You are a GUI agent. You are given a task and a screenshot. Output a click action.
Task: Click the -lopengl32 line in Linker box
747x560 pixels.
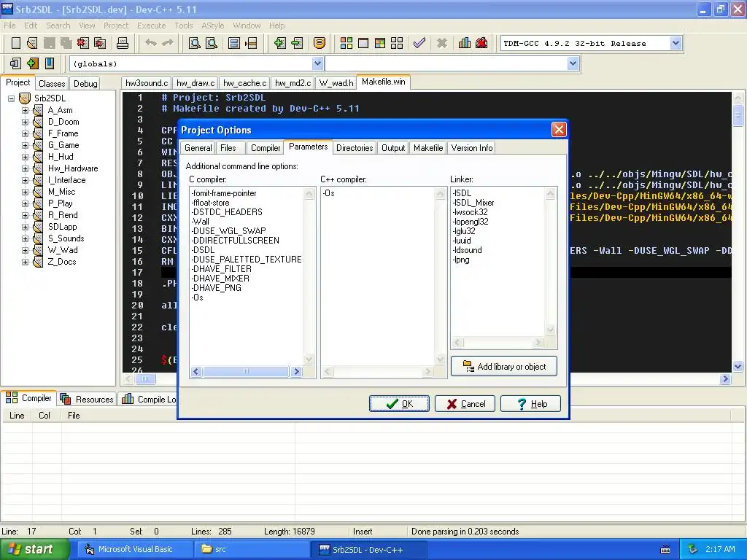pos(471,222)
